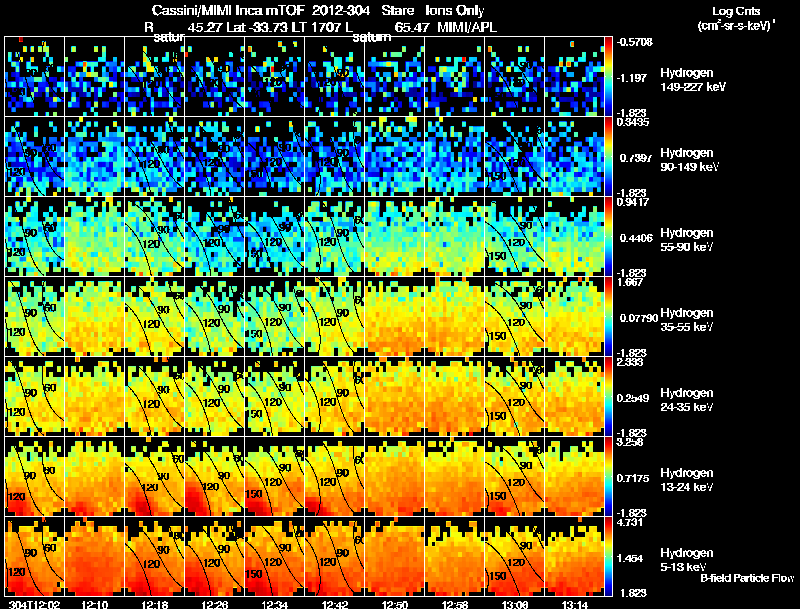Click the 12:34 time axis label
This screenshot has width=800, height=609.
coord(275,604)
